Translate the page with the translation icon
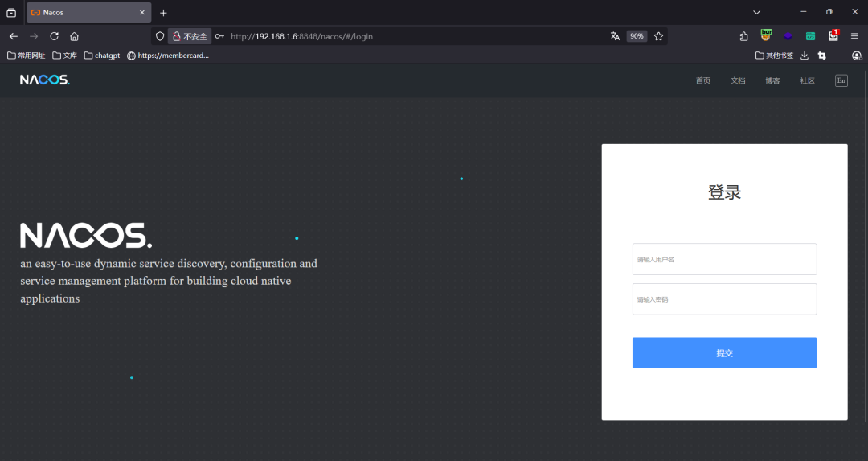 coord(615,36)
